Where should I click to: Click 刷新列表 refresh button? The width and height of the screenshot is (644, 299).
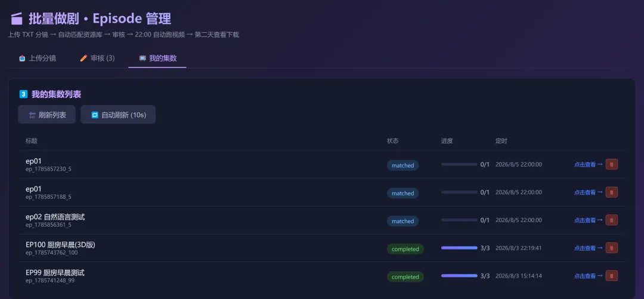[47, 115]
